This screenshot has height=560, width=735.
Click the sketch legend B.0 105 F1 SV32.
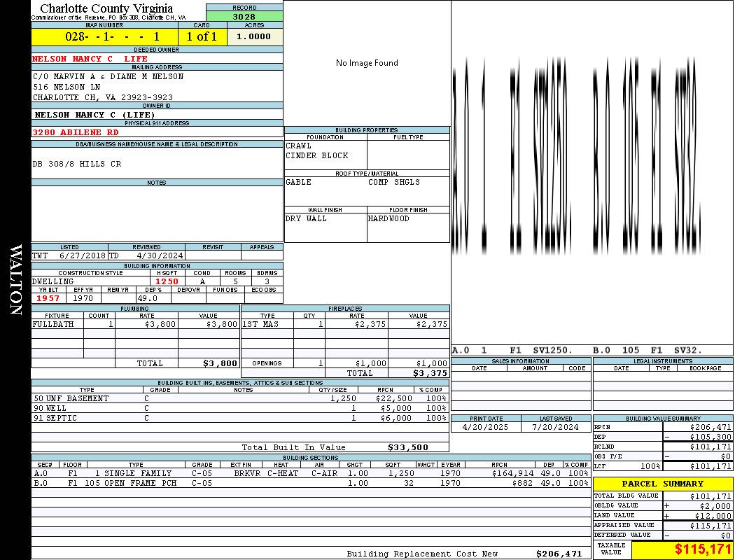[647, 351]
